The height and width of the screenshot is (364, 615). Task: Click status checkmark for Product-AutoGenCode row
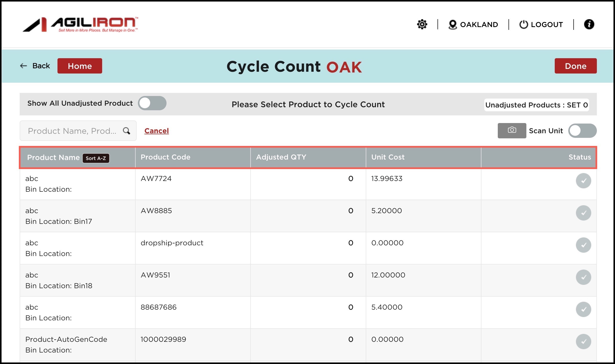(x=583, y=342)
